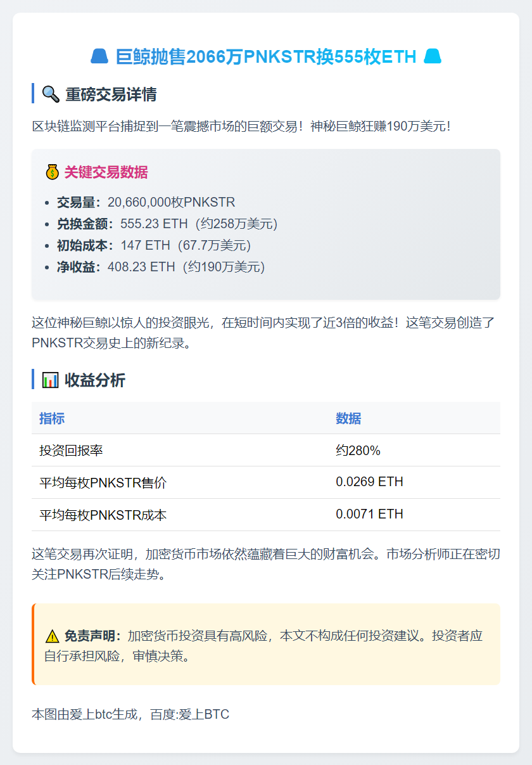Click the bar chart icon beside 收益分析
This screenshot has width=532, height=765.
coord(50,380)
